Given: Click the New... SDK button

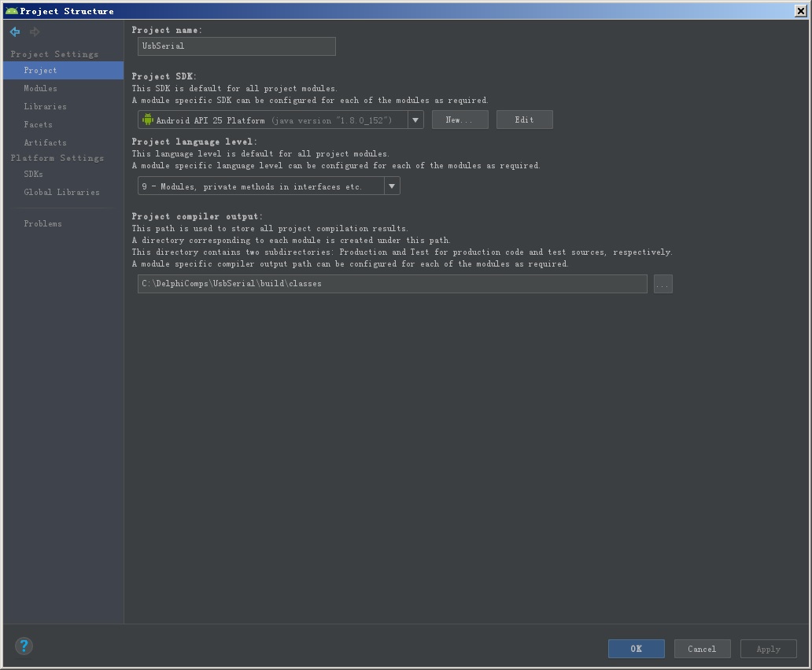Looking at the screenshot, I should (x=460, y=120).
